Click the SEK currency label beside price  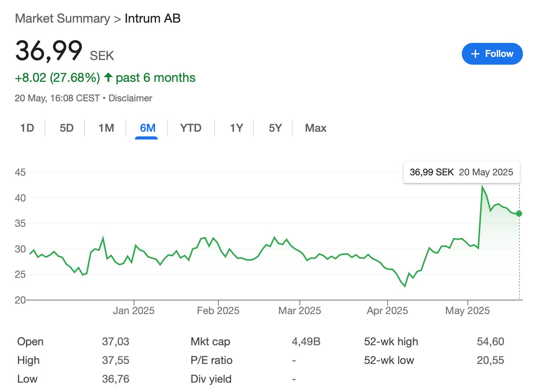(x=102, y=56)
